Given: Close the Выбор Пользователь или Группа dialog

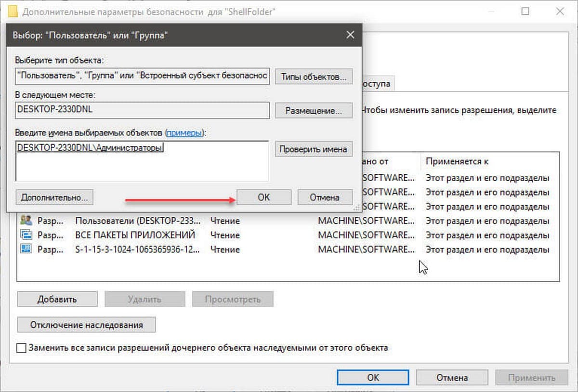Looking at the screenshot, I should tap(350, 35).
